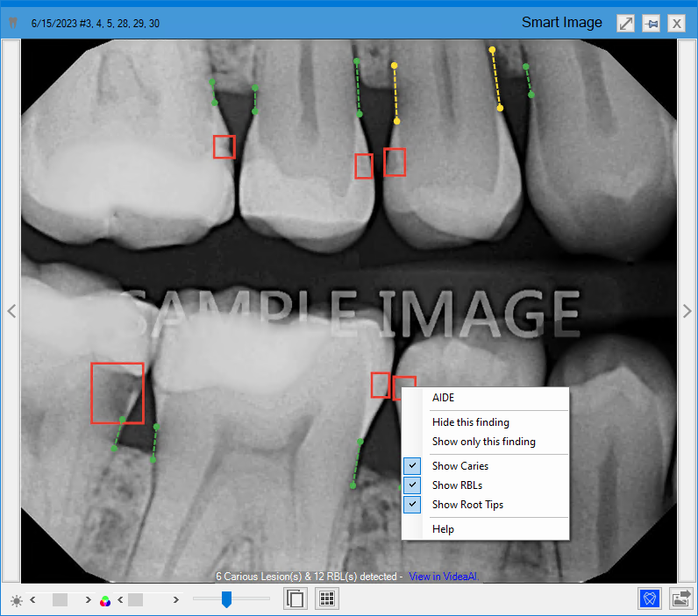Open the View in VideaAI link

442,577
